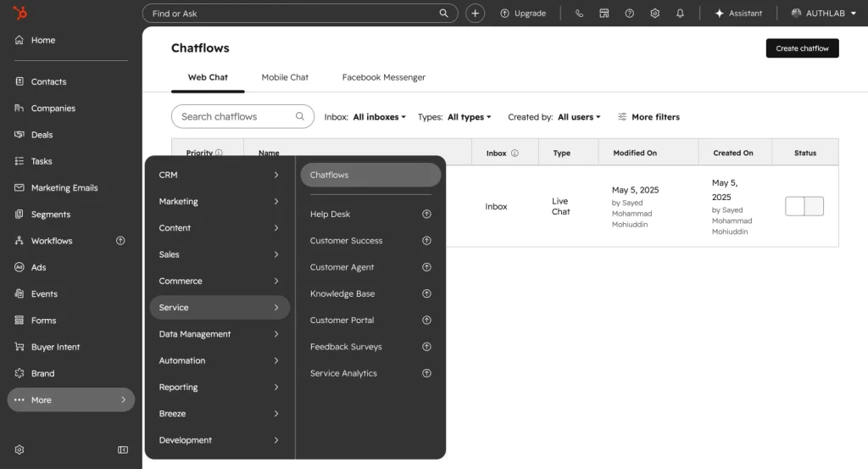The height and width of the screenshot is (469, 868).
Task: Click the Find or Ask search box
Action: coord(300,14)
